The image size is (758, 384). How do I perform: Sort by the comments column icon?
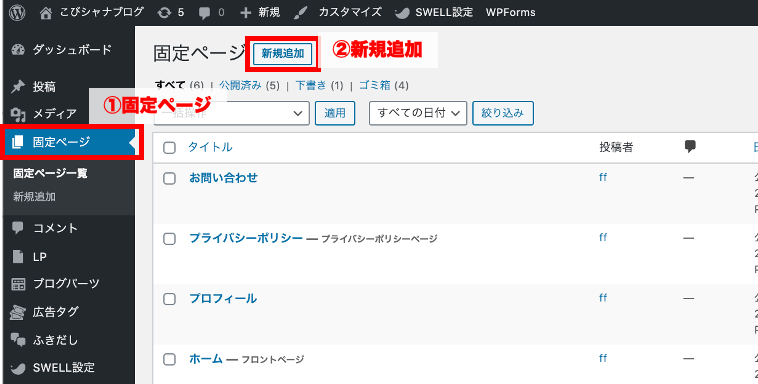point(690,147)
